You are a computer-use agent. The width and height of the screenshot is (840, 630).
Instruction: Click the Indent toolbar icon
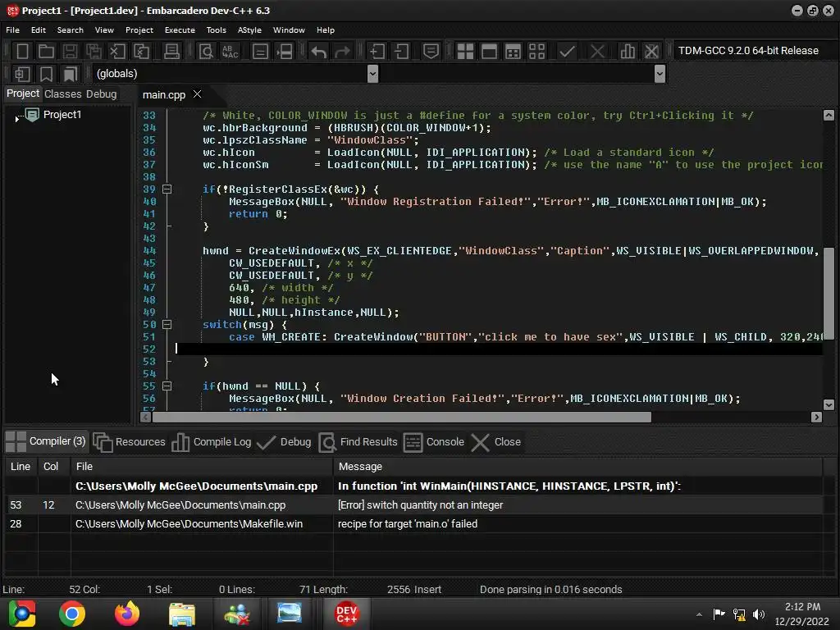[x=377, y=52]
